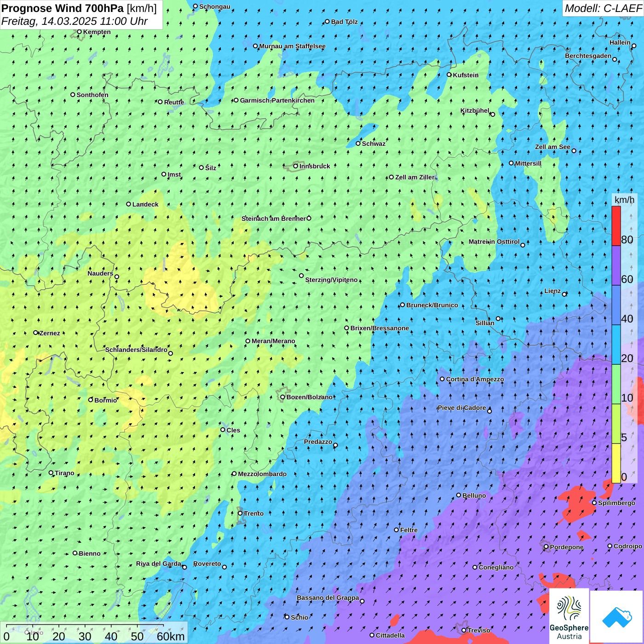Choose the Lienz label on the map
This screenshot has height=644, width=644.
coord(552,291)
